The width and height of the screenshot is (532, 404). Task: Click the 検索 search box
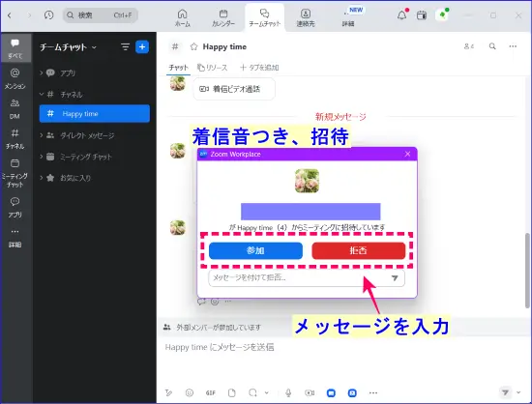(x=101, y=15)
